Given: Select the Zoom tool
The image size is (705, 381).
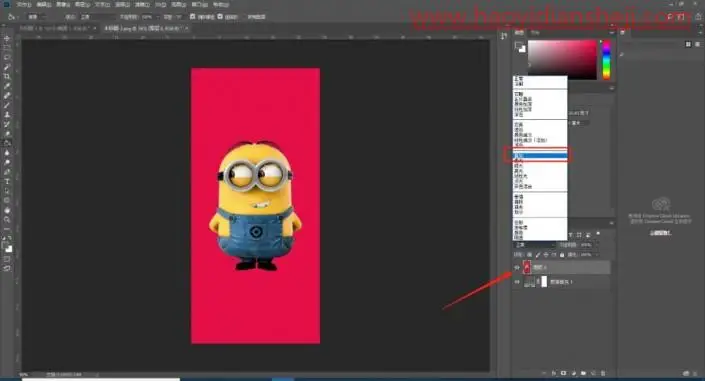Looking at the screenshot, I should [x=7, y=220].
